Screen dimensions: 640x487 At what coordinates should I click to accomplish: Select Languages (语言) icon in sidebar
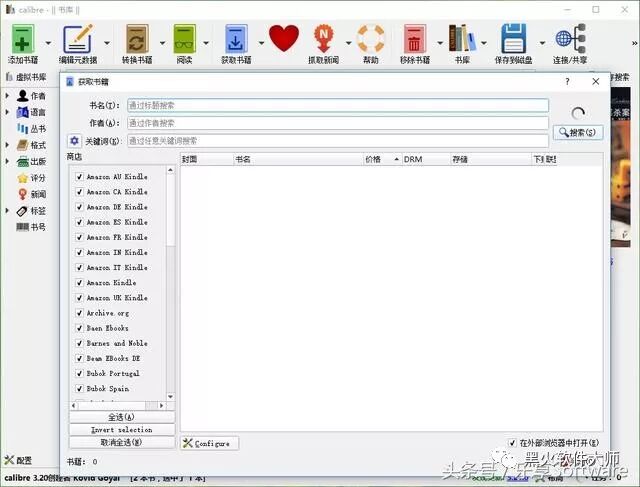coord(22,112)
